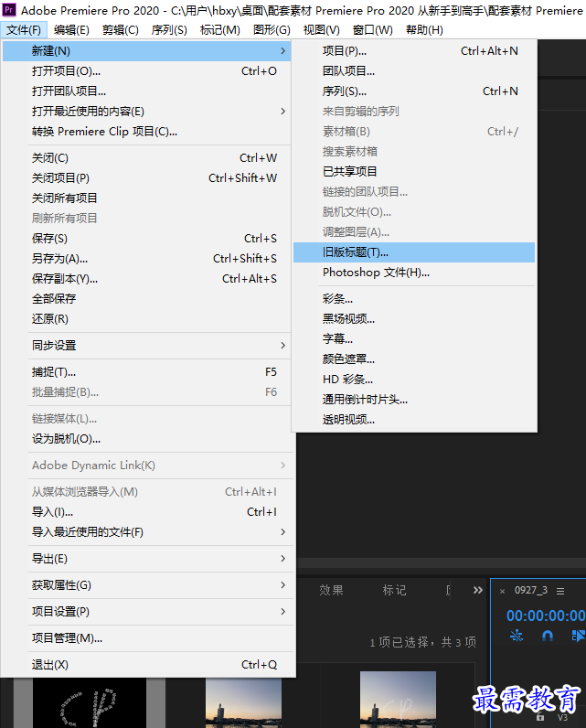Select 设为脱机(O)... menu entry
This screenshot has height=728, width=586.
tap(146, 439)
